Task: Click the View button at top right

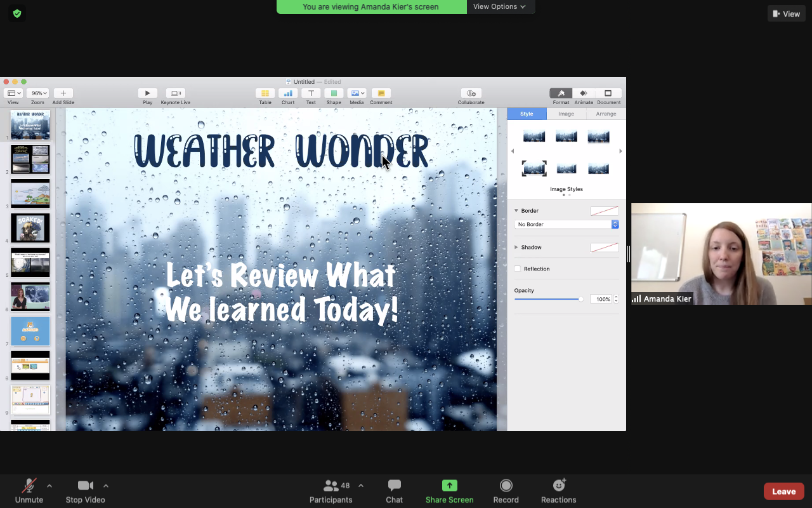Action: tap(786, 13)
